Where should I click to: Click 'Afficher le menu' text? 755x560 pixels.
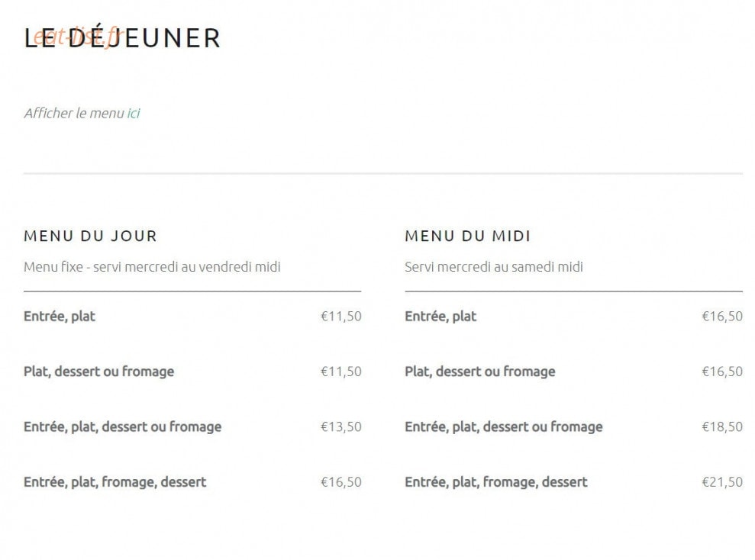coord(74,113)
